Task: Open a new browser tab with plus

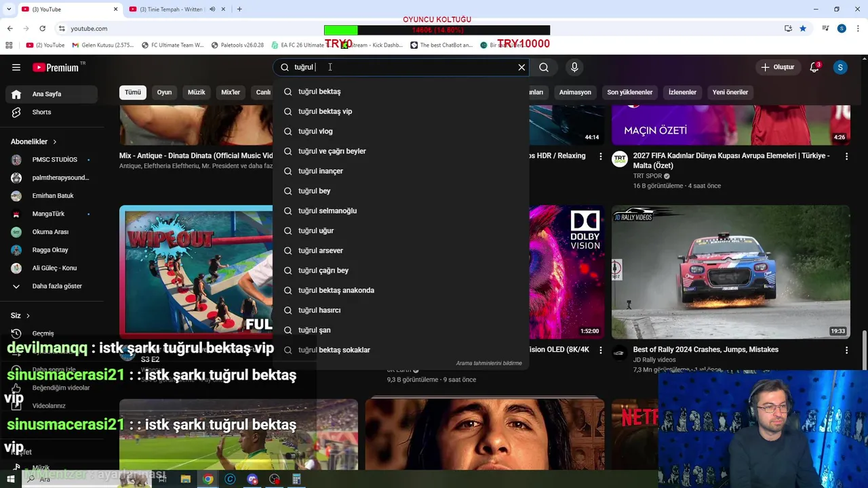Action: tap(239, 9)
